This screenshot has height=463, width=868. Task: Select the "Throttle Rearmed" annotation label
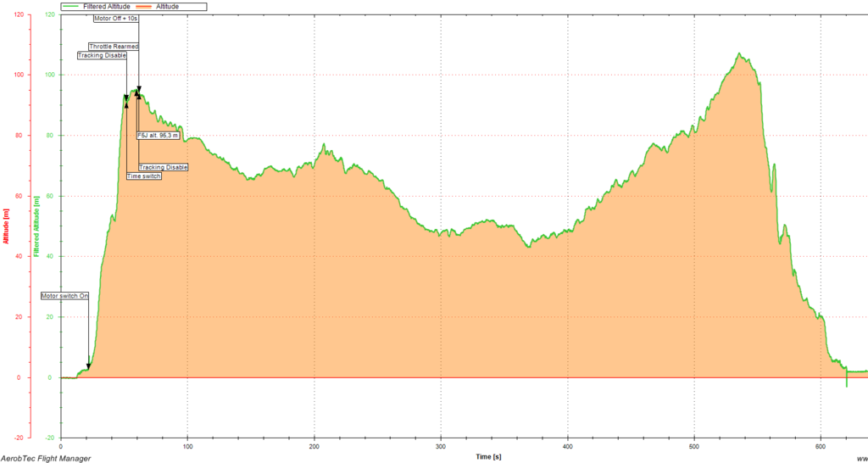point(114,47)
